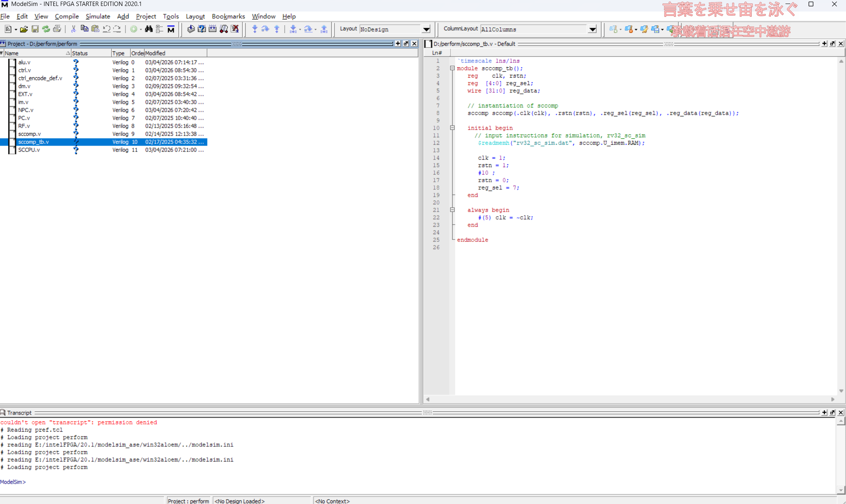Click the ModelSim M toolbar icon
The width and height of the screenshot is (846, 504).
coord(171,29)
